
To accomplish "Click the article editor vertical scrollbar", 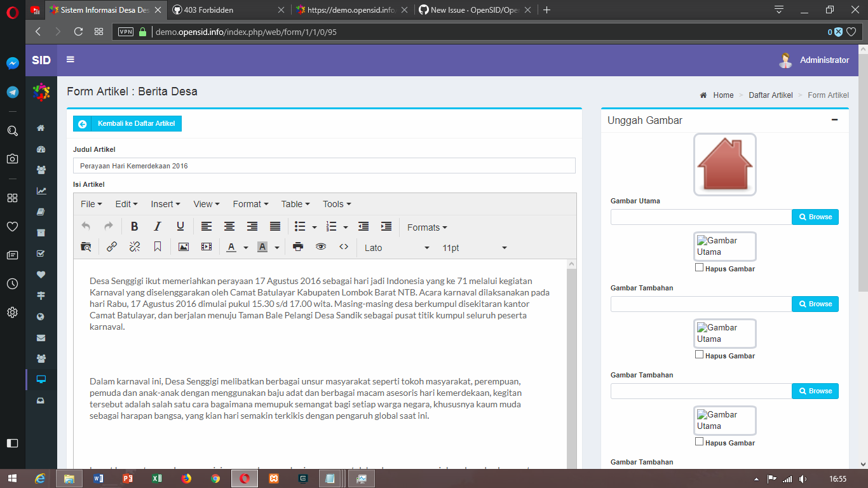I will [x=571, y=365].
